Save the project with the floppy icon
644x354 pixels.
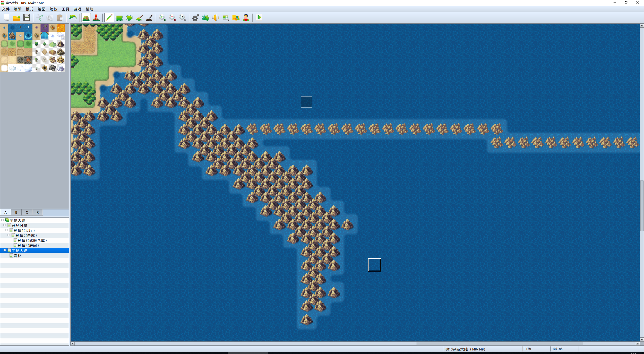pyautogui.click(x=27, y=18)
